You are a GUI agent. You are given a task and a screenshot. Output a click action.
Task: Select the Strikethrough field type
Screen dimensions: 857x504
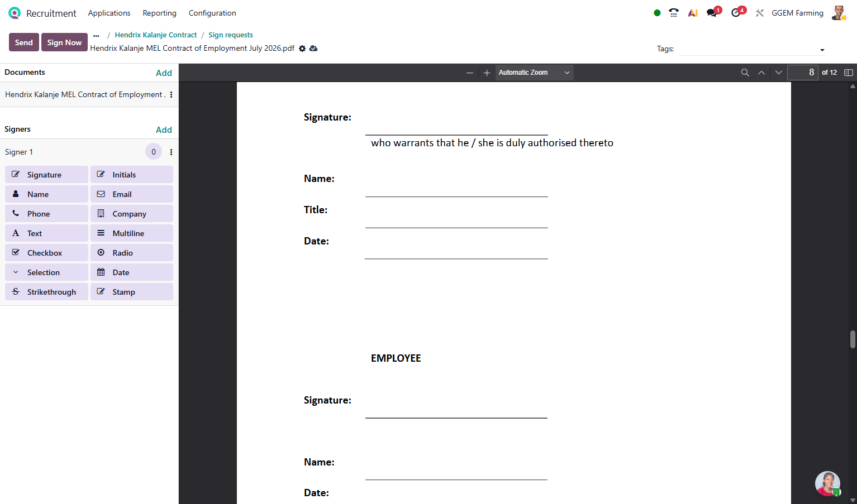point(47,292)
